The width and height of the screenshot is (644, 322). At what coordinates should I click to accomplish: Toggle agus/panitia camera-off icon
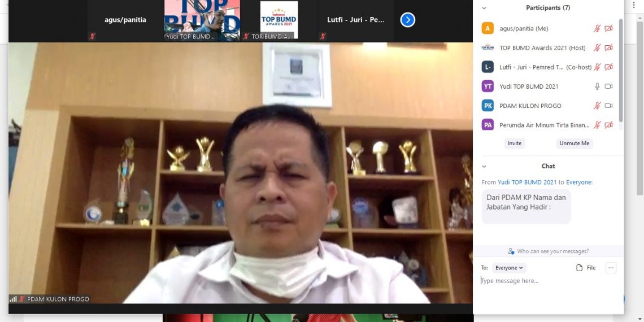[608, 28]
